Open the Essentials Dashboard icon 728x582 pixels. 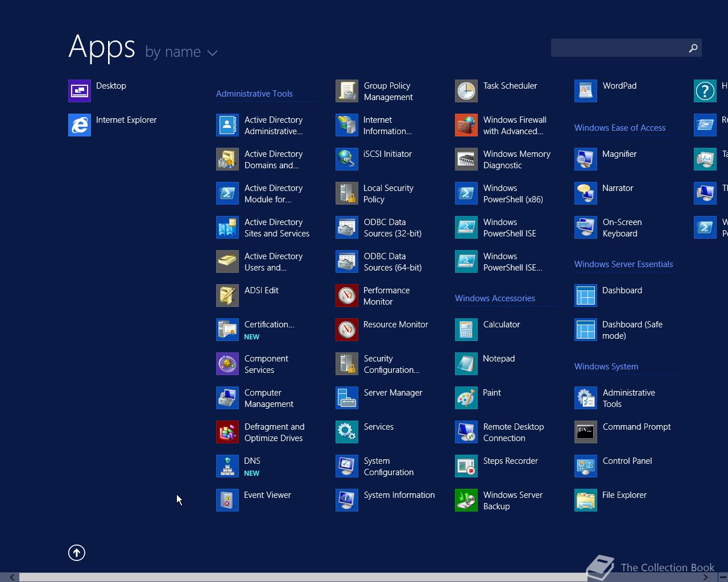click(586, 296)
